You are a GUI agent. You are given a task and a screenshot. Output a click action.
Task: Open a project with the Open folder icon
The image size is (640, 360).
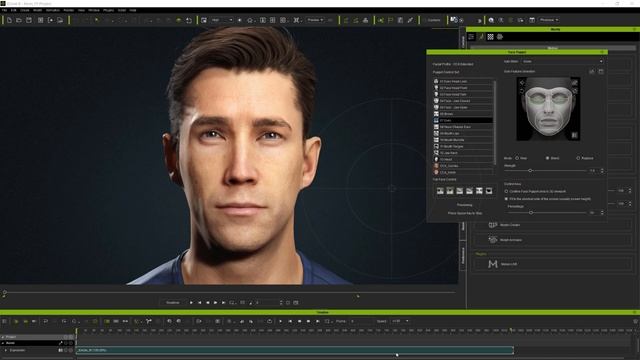(19, 20)
